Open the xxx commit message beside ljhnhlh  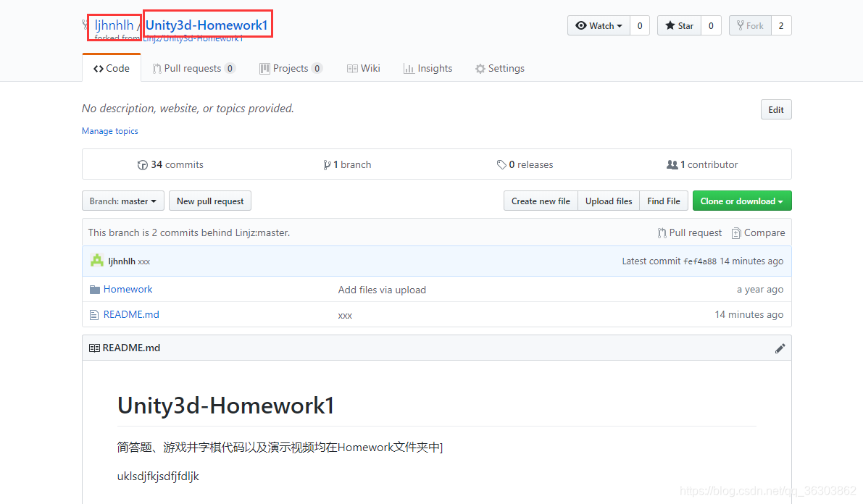click(x=143, y=262)
